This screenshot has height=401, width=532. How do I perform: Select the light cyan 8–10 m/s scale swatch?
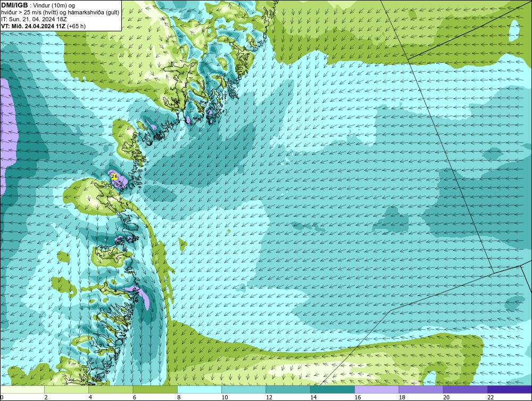tap(199, 389)
